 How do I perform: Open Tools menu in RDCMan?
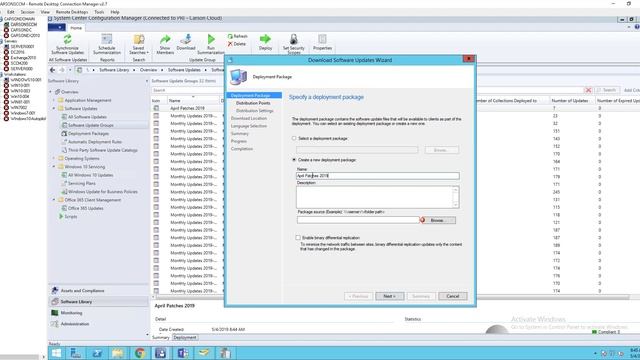pos(99,12)
